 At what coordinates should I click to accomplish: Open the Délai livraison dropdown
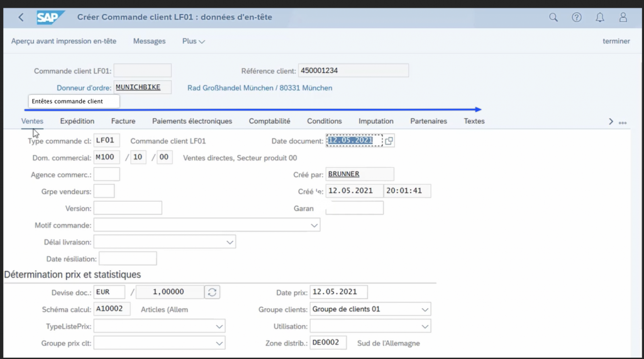point(229,242)
